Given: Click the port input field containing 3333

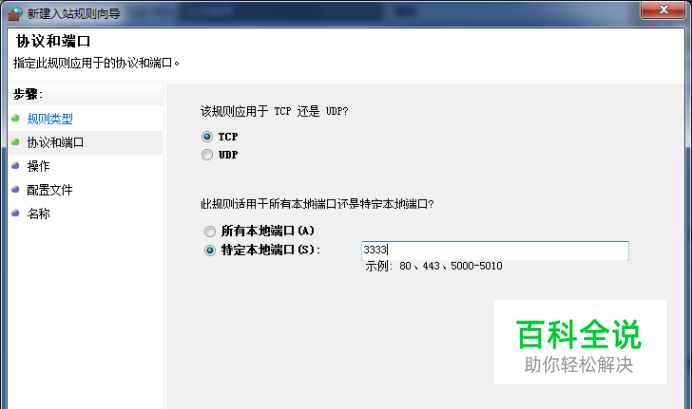Looking at the screenshot, I should click(495, 250).
